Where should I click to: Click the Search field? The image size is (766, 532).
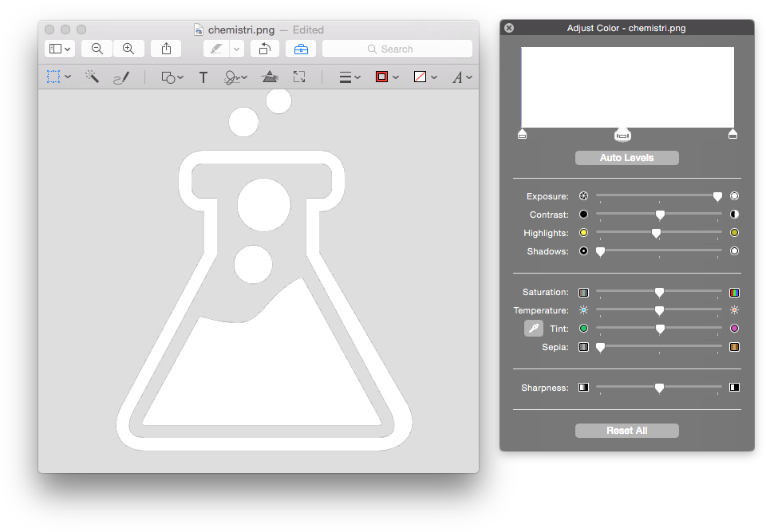(397, 49)
